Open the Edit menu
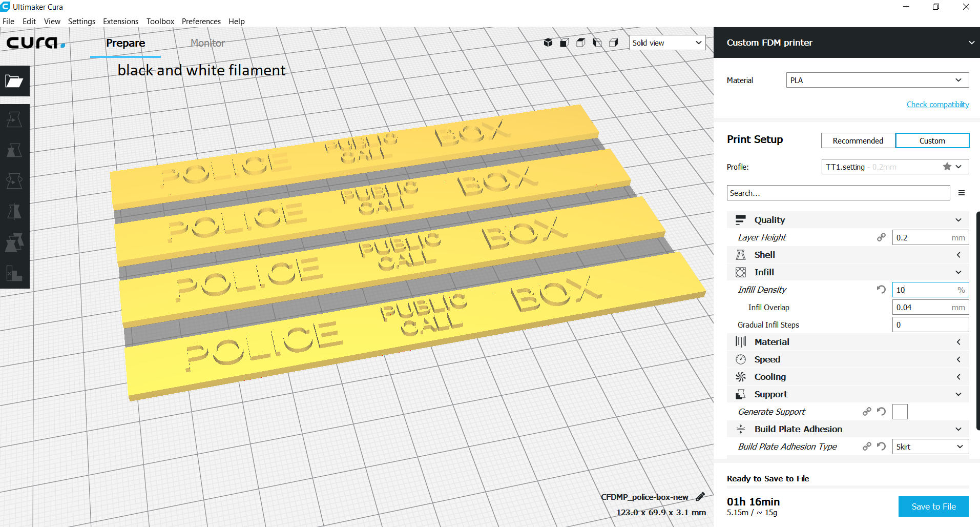Image resolution: width=980 pixels, height=527 pixels. [29, 22]
